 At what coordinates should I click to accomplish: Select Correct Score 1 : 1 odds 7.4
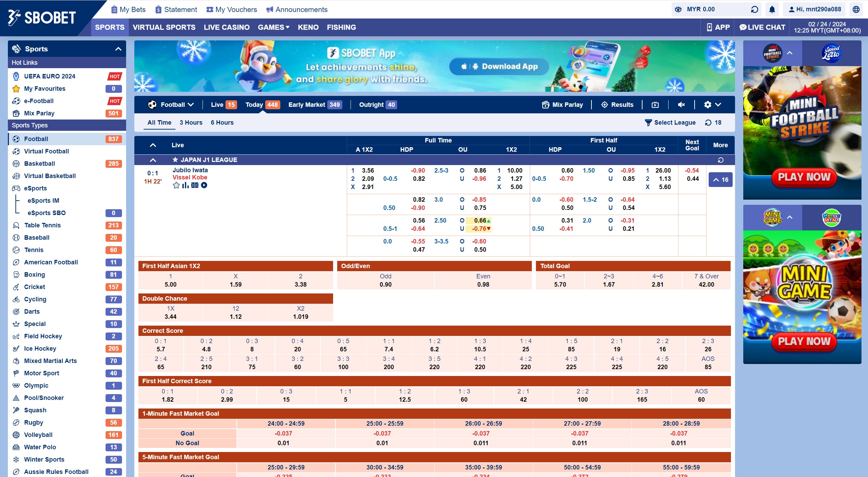[389, 345]
